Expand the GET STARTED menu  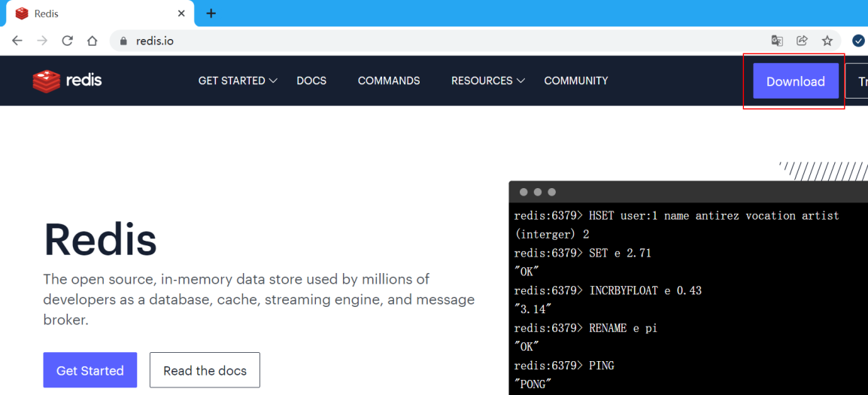pos(238,81)
